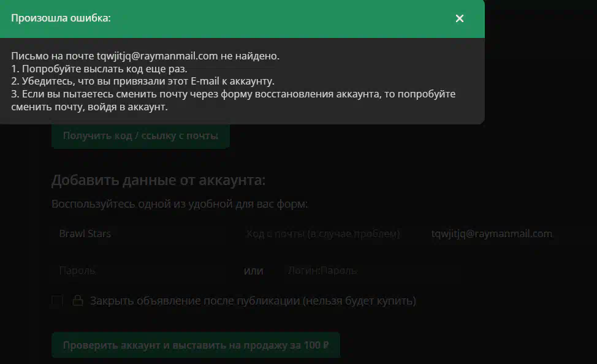
Task: Click the 'Воспользуйтесь одной из удобной' hint text
Action: point(180,204)
